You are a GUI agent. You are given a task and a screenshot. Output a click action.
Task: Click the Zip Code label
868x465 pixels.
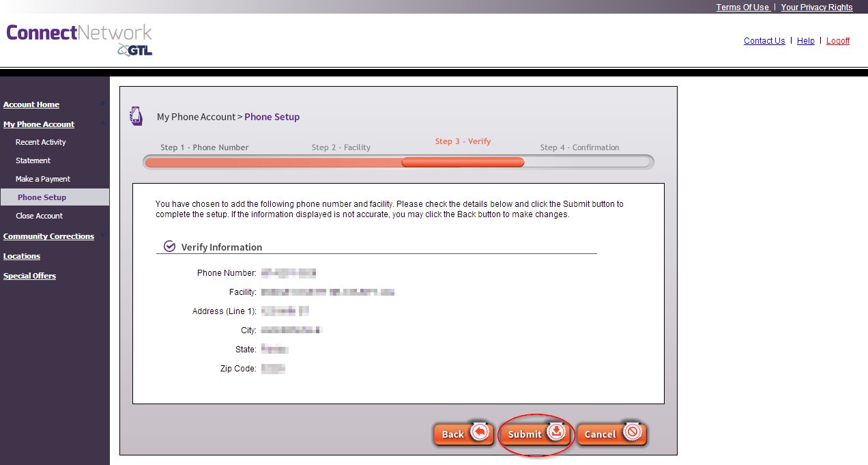pos(239,369)
